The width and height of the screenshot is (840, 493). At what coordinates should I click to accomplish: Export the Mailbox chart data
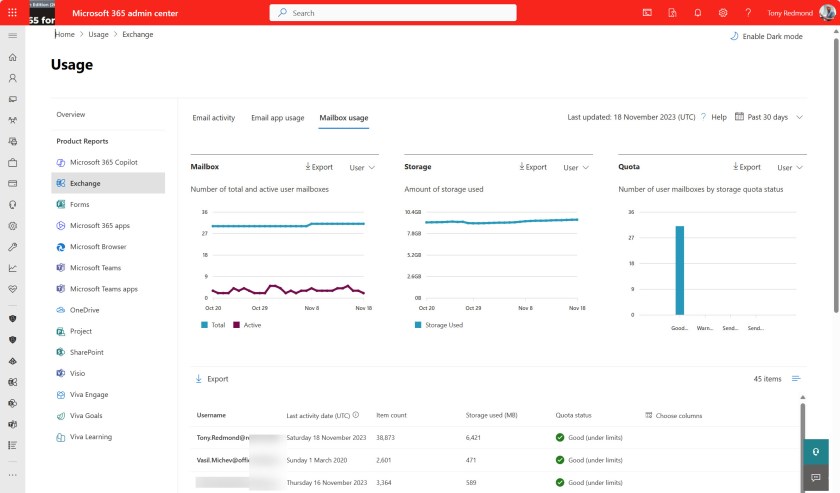tap(319, 167)
